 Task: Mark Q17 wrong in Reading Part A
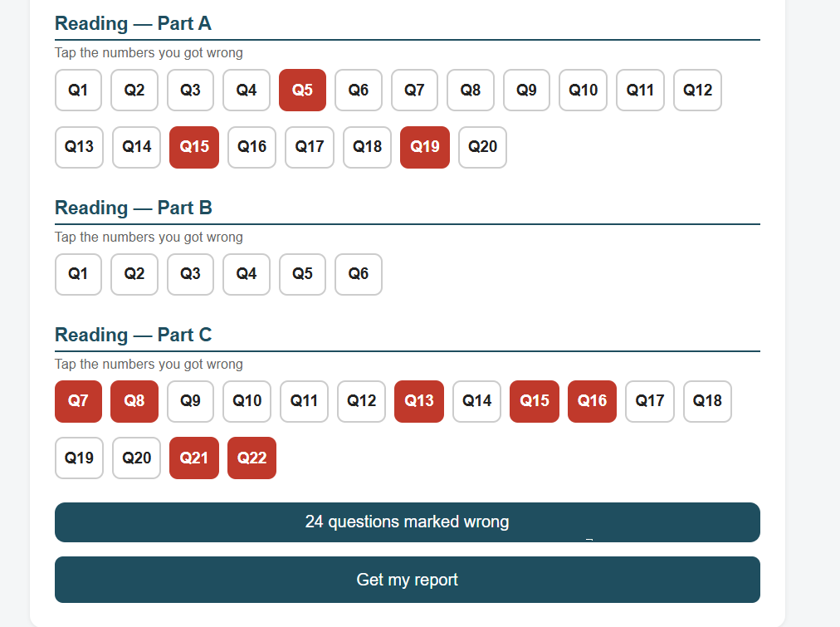[310, 147]
